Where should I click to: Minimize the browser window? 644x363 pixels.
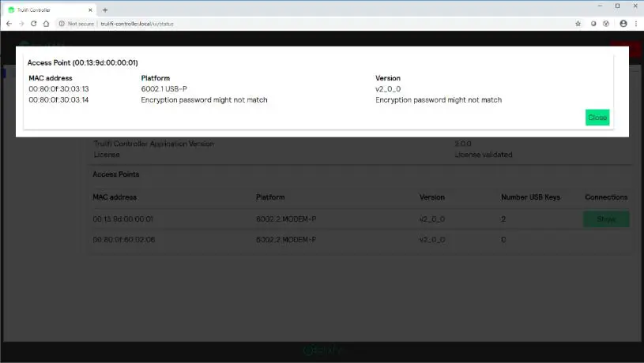coord(600,6)
